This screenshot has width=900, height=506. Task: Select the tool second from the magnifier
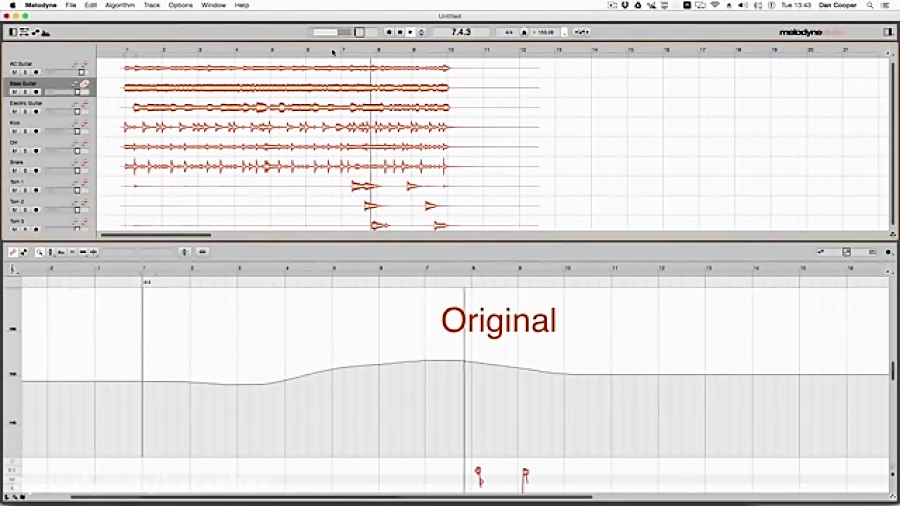point(61,252)
